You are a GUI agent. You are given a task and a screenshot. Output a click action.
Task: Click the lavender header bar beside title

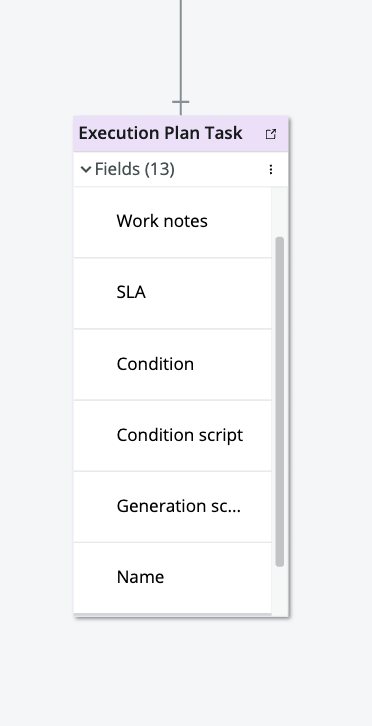(x=253, y=134)
